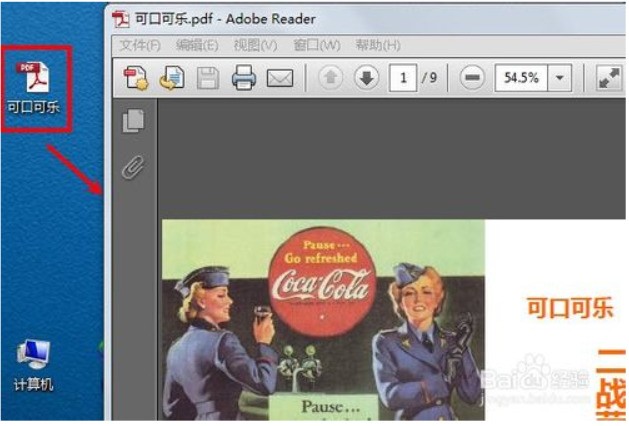Screen dimensions: 629x426
Task: Open the 编辑(E) menu
Action: coord(196,46)
